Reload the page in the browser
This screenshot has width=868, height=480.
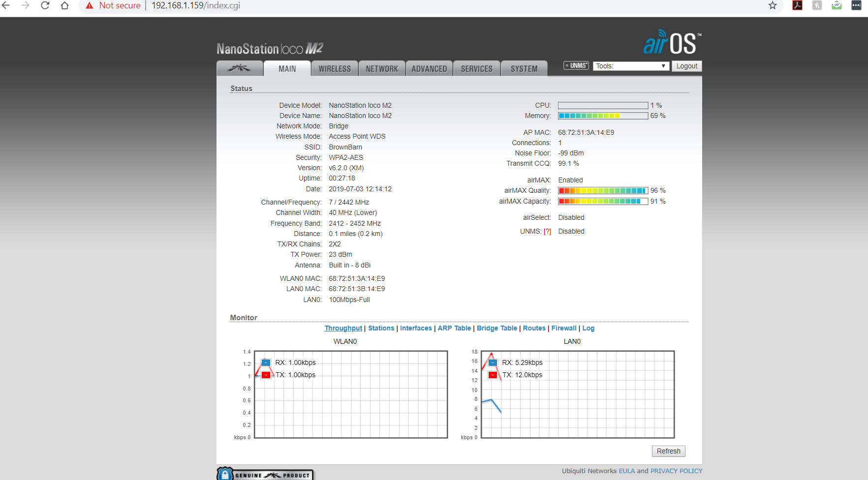[x=45, y=5]
